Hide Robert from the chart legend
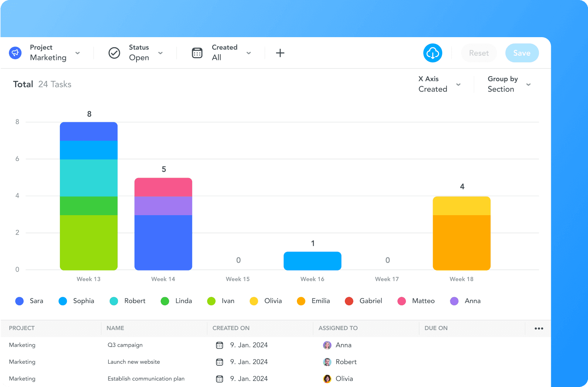This screenshot has width=588, height=387. pyautogui.click(x=128, y=301)
